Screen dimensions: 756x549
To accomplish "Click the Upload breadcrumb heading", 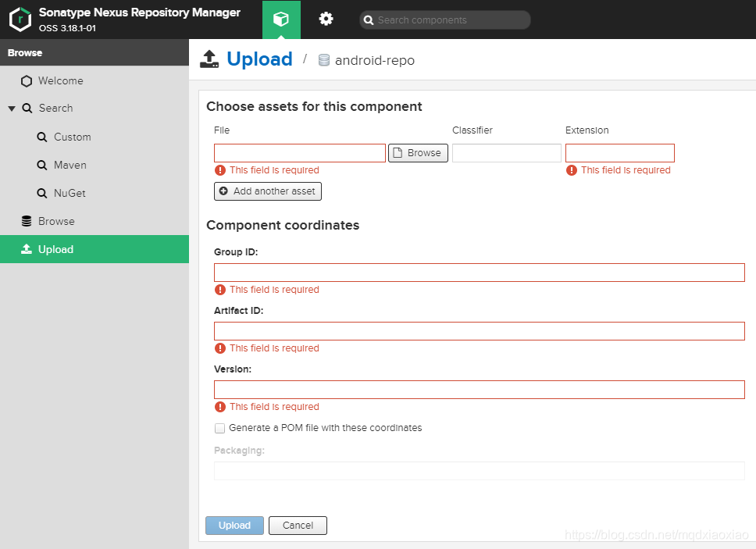I will click(259, 59).
